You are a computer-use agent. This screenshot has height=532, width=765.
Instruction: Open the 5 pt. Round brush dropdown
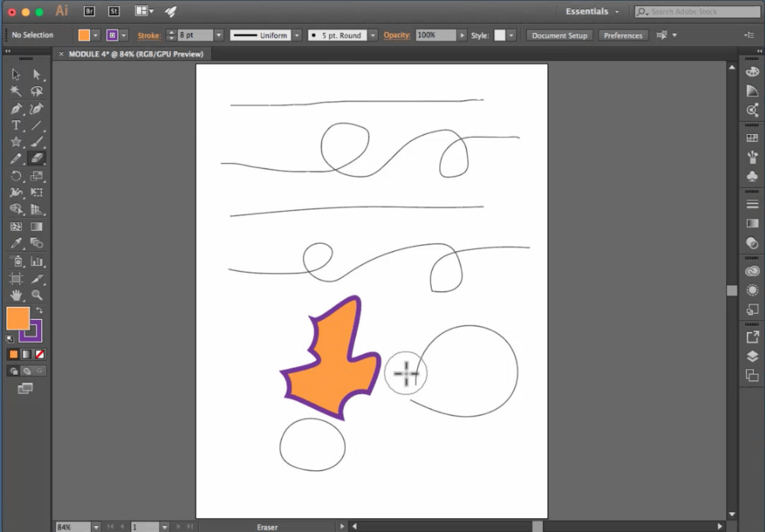373,35
